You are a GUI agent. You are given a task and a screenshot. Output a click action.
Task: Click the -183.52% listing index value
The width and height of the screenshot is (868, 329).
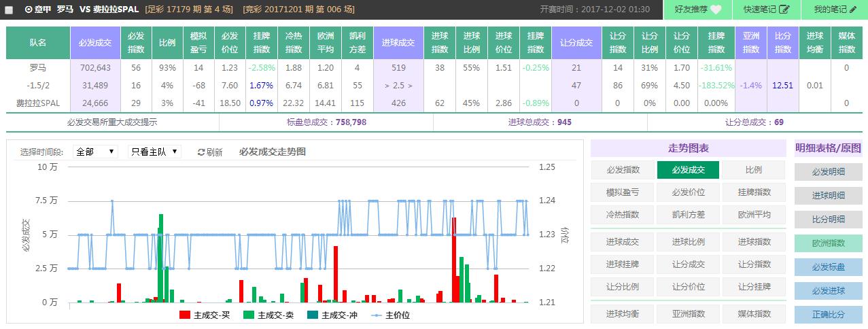(x=716, y=85)
